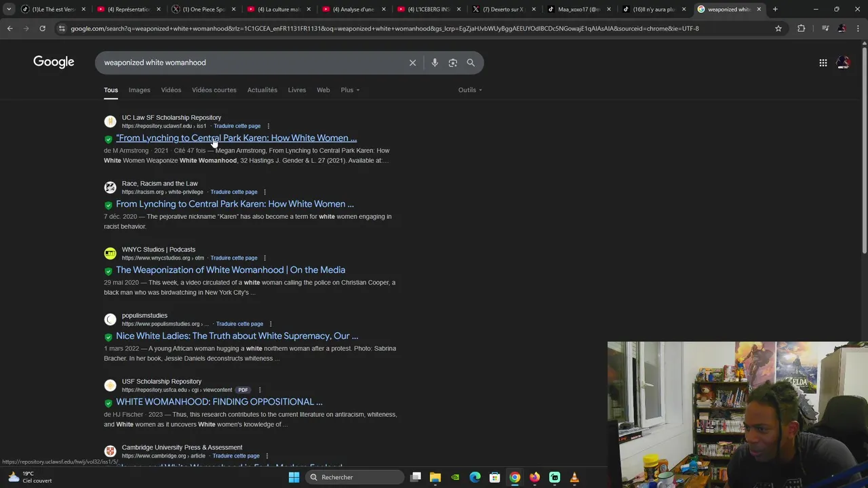The image size is (868, 488).
Task: Clear the Google search box text
Action: 412,62
